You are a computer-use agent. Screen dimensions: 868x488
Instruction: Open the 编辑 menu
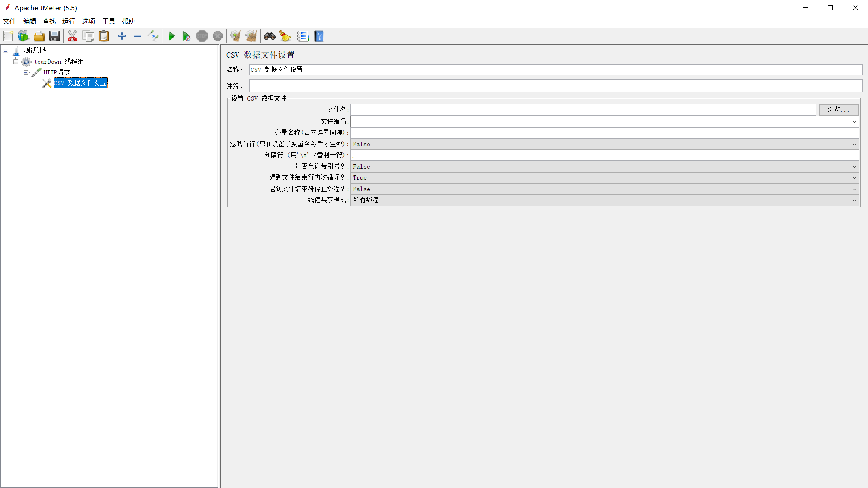click(x=30, y=21)
